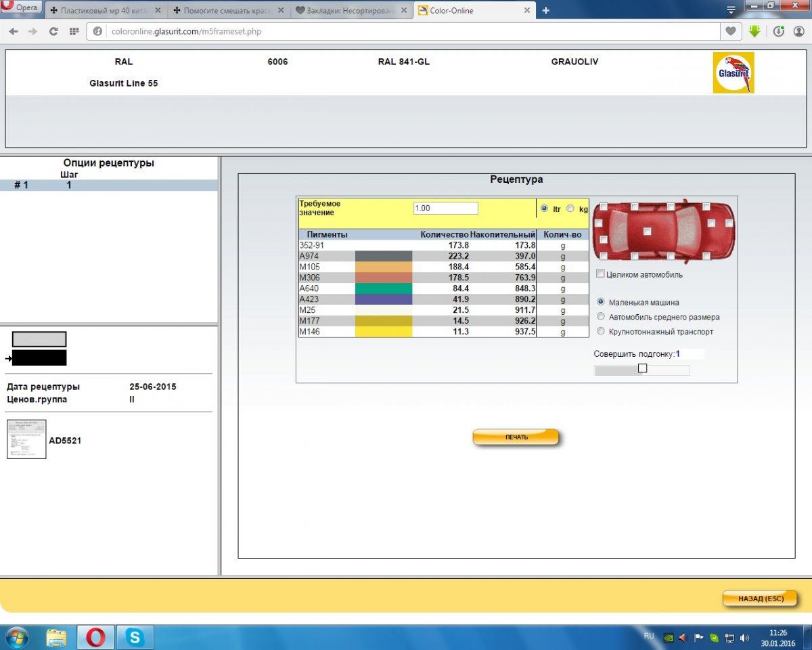Enable the Целиком автомобиль checkbox
Image resolution: width=812 pixels, height=650 pixels.
pos(600,274)
